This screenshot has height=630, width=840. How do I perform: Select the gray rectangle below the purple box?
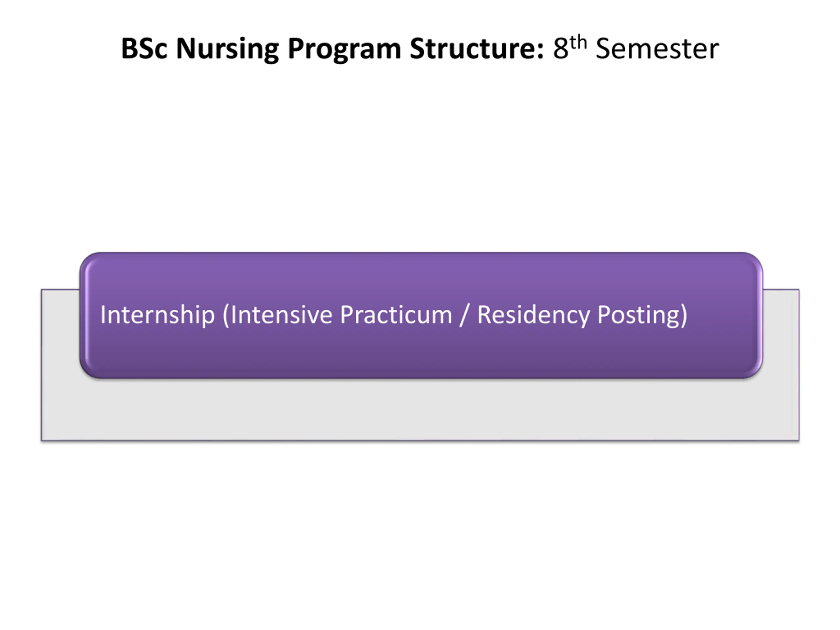tap(420, 409)
